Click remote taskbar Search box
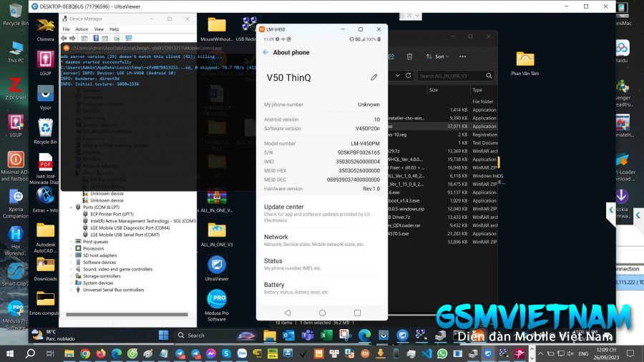644x362 pixels. 218,336
